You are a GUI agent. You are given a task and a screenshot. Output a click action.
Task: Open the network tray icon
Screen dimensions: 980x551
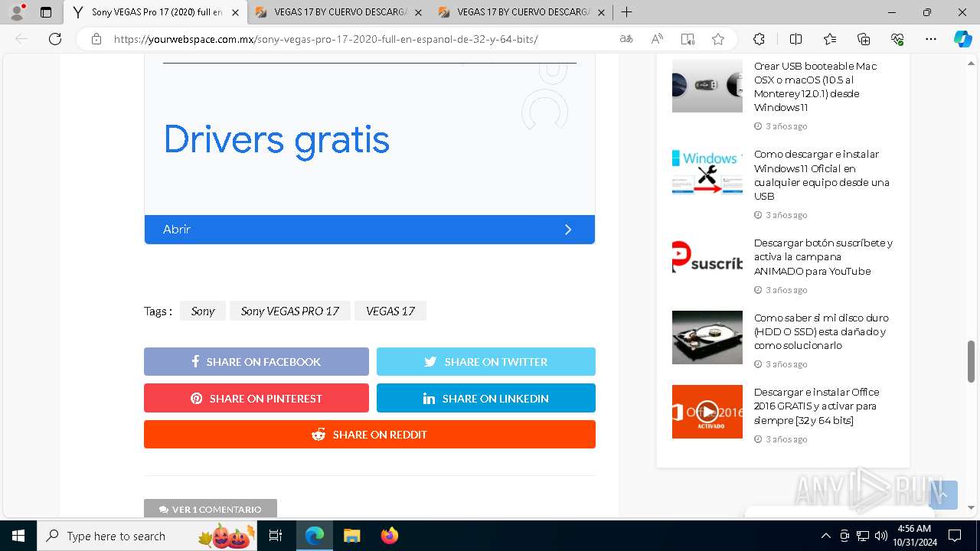point(863,536)
